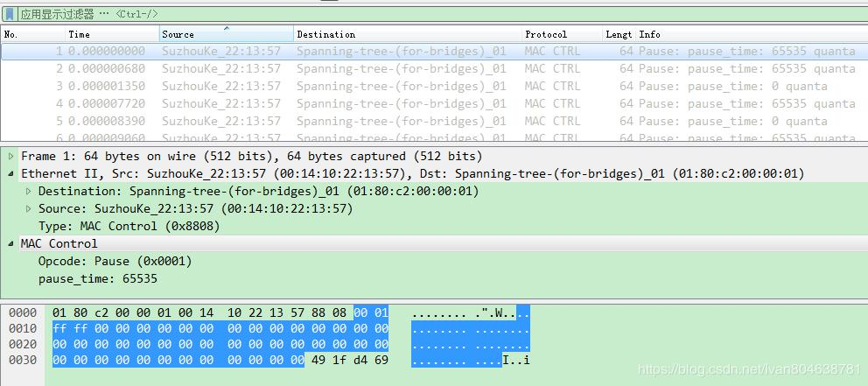868x386 pixels.
Task: Sort by the Time column header
Action: [112, 34]
